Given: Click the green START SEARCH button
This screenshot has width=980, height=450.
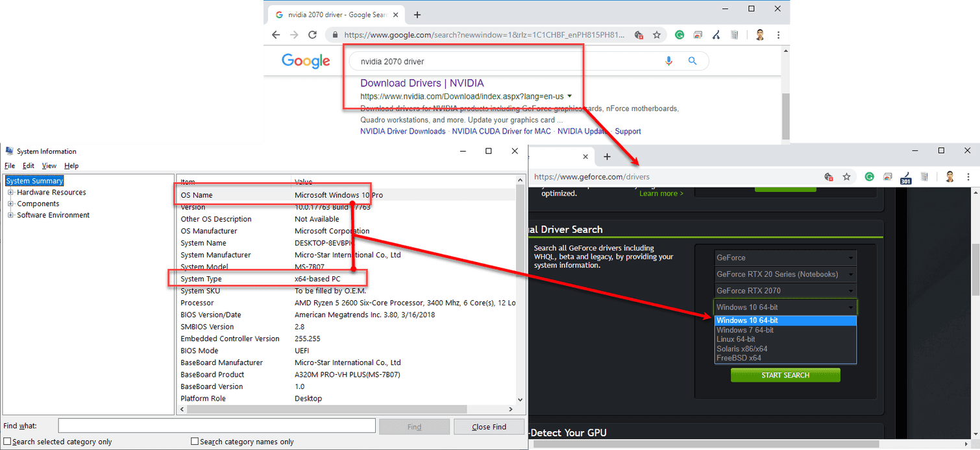Looking at the screenshot, I should point(785,375).
